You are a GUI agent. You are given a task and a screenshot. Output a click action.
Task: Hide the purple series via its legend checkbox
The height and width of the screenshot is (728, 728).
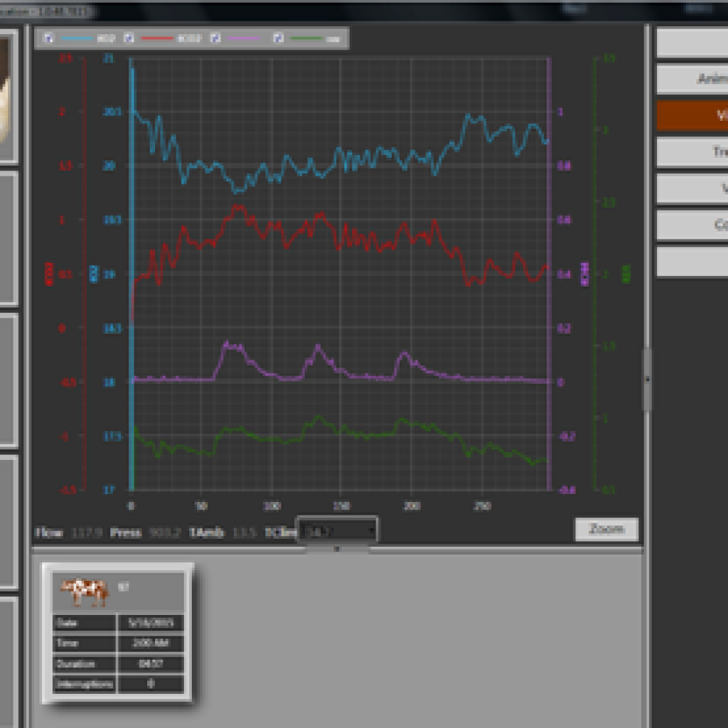coord(215,38)
